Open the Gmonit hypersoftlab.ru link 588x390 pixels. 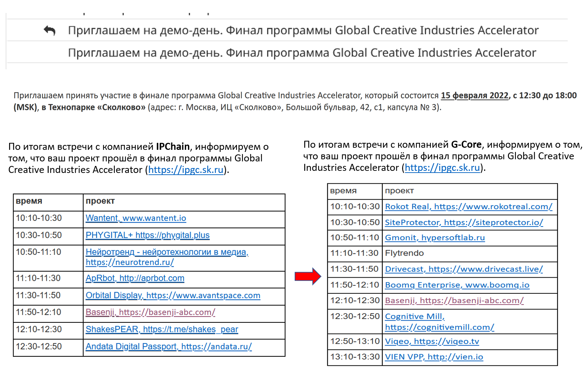pyautogui.click(x=435, y=238)
